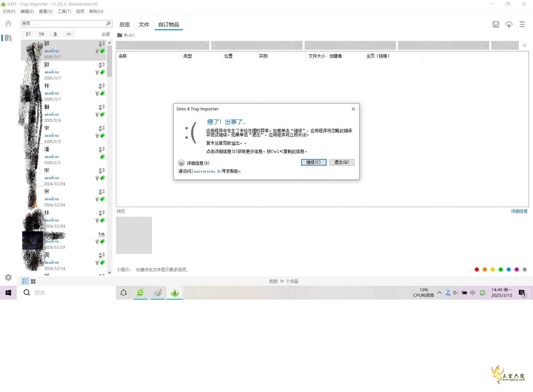Click the volume icon in tray

pos(456,293)
